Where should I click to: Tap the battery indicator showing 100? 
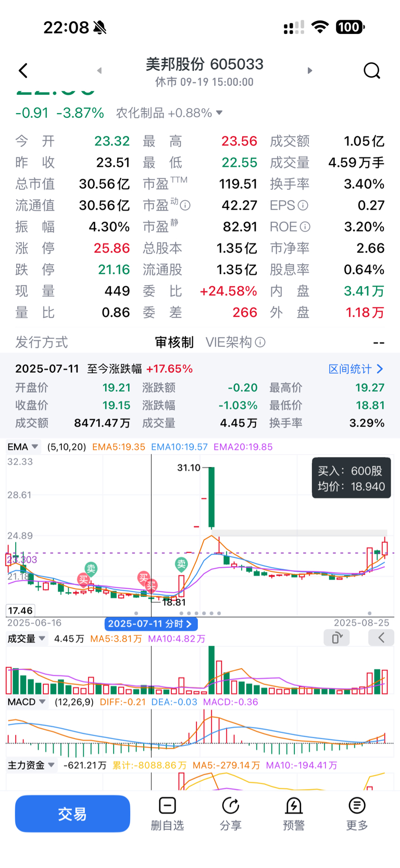[x=350, y=27]
